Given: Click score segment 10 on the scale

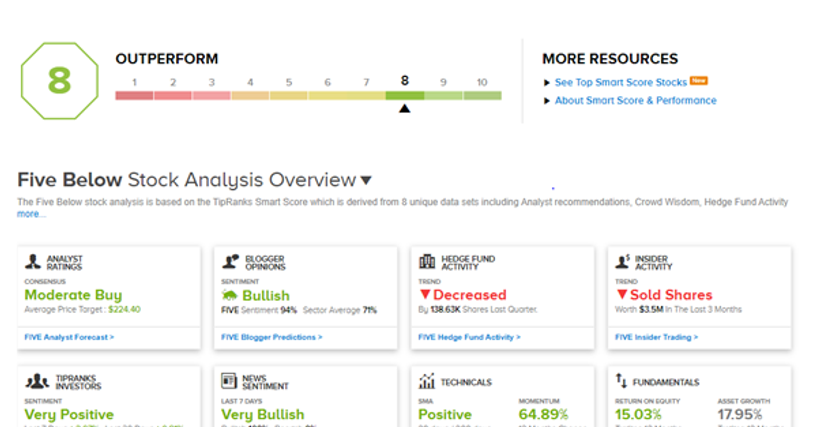Looking at the screenshot, I should coord(482,96).
